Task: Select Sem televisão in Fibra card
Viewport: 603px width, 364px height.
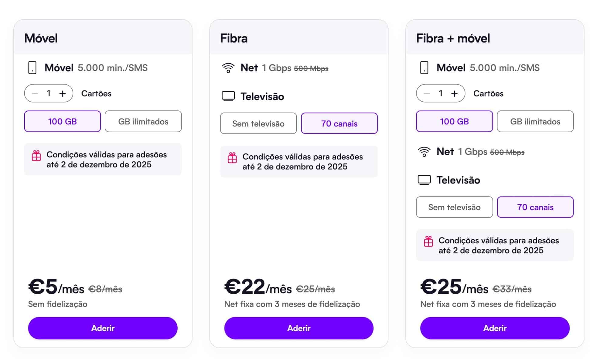Action: click(258, 123)
